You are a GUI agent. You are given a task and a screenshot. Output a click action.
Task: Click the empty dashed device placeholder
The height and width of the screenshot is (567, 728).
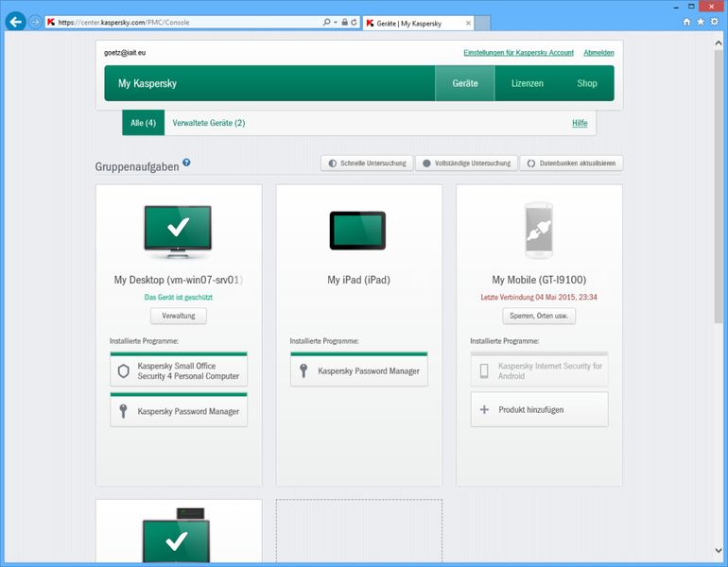(x=359, y=532)
